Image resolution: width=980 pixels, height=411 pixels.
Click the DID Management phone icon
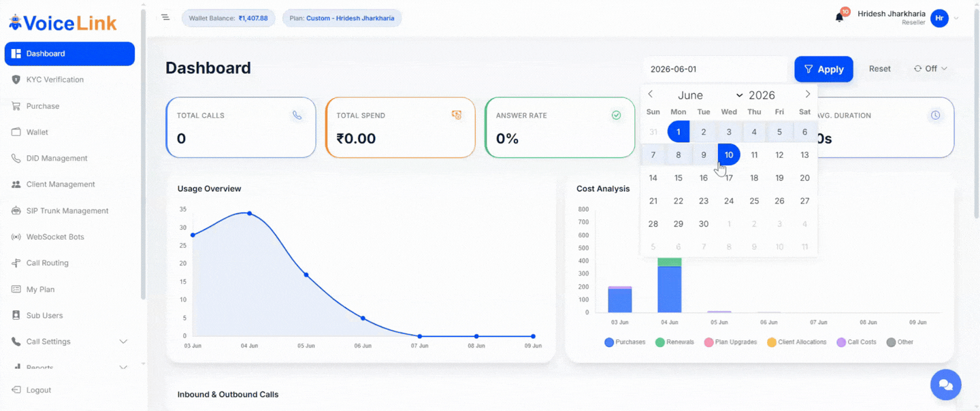[x=16, y=159]
